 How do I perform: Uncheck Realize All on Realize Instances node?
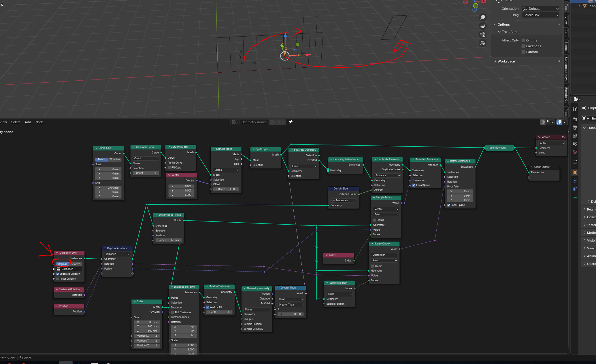208,307
